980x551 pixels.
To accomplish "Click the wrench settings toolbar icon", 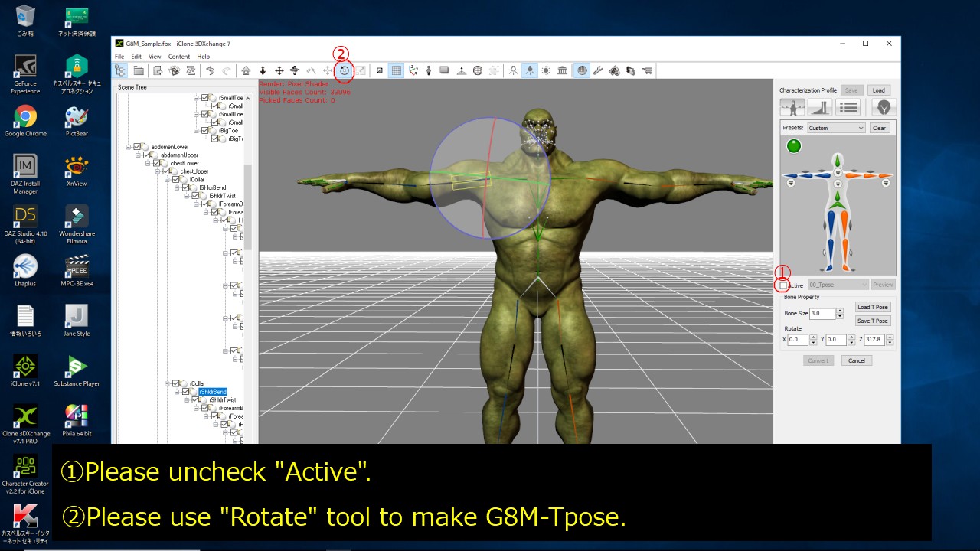I will tap(598, 71).
